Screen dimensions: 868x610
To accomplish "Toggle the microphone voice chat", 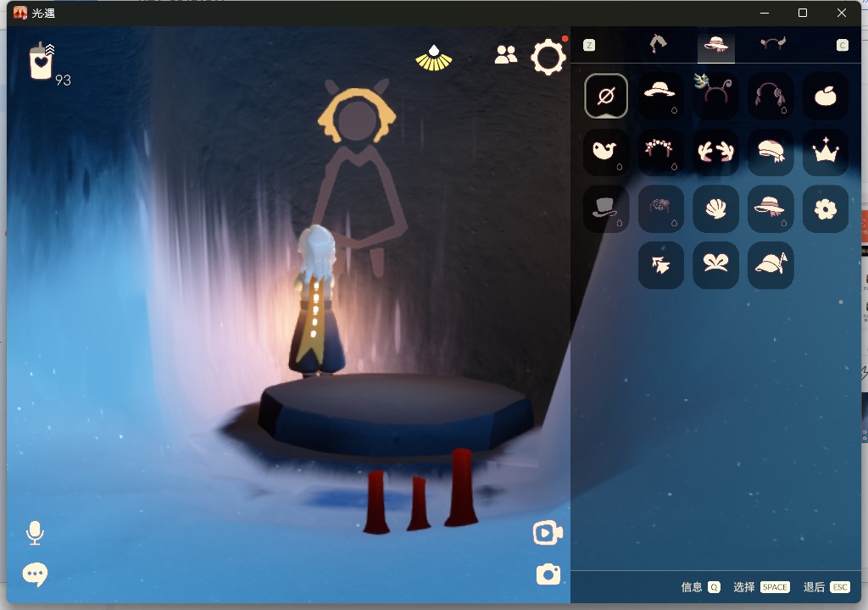I will 35,533.
